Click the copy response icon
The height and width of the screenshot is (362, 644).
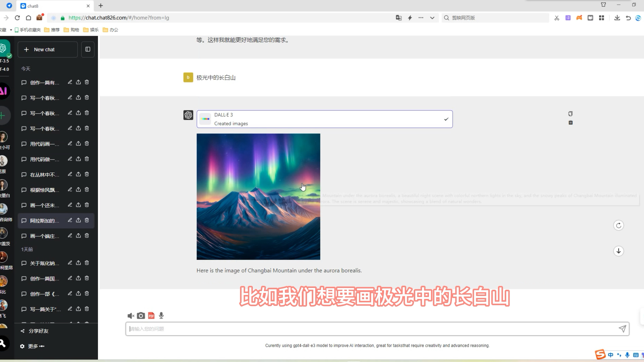click(571, 114)
